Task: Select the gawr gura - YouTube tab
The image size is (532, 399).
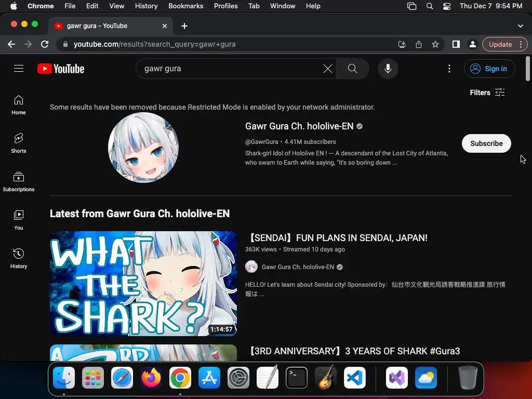Action: click(111, 26)
